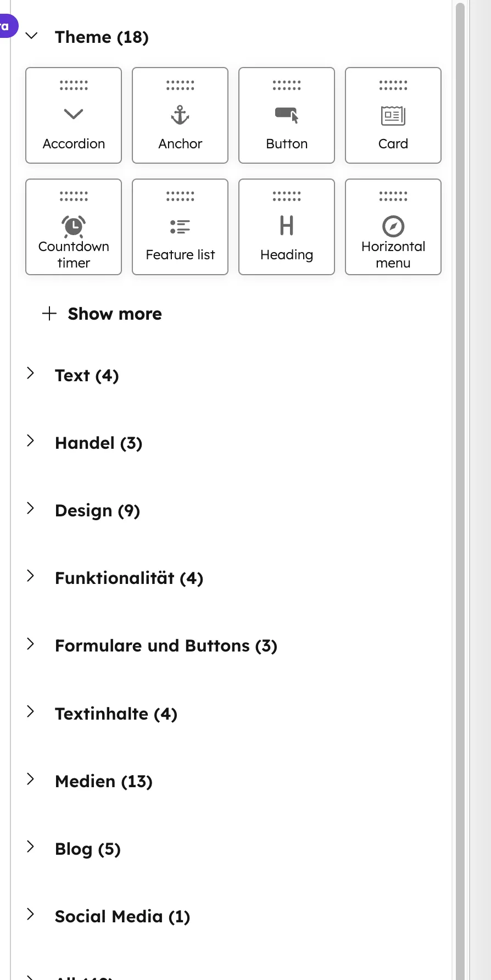Click the vertical scrollbar on the right
491x980 pixels.
[x=461, y=220]
